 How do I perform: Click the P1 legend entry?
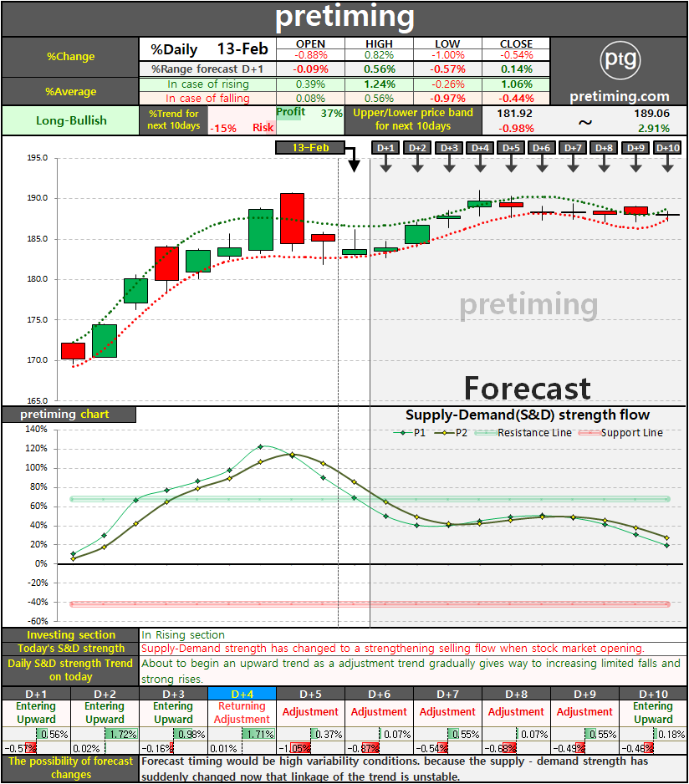(x=409, y=432)
